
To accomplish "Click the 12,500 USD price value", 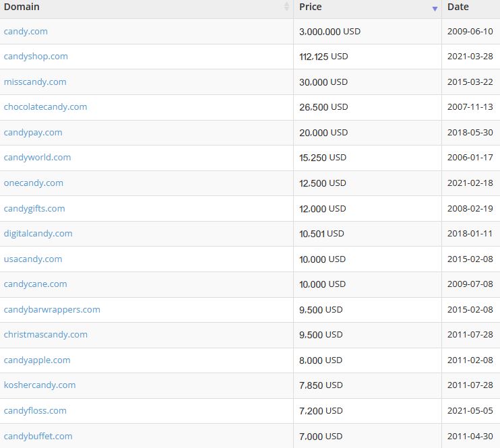I will 322,183.
